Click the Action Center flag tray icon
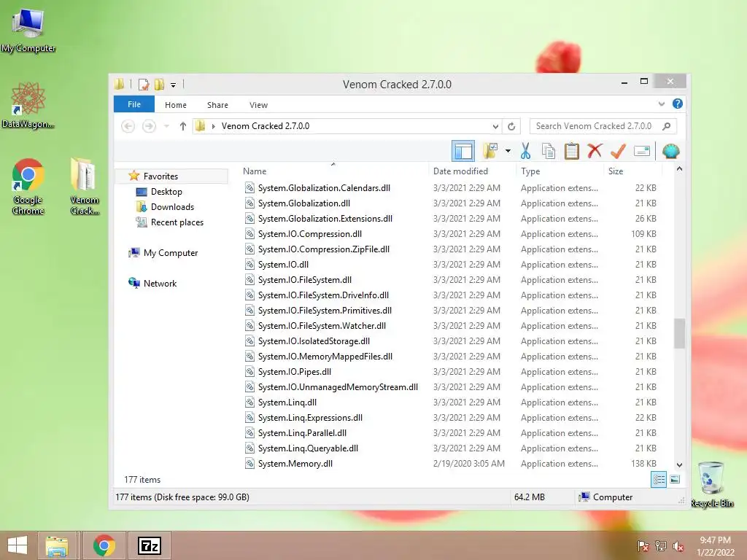The width and height of the screenshot is (747, 560). tap(643, 546)
